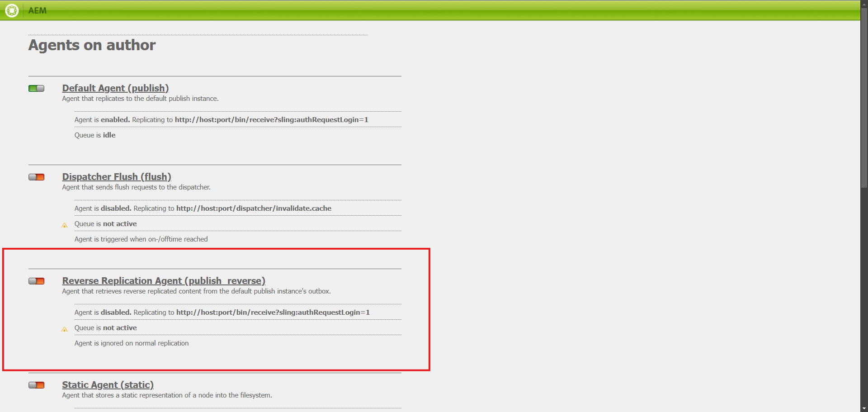
Task: Click the Default Agent's replication URL
Action: [271, 120]
